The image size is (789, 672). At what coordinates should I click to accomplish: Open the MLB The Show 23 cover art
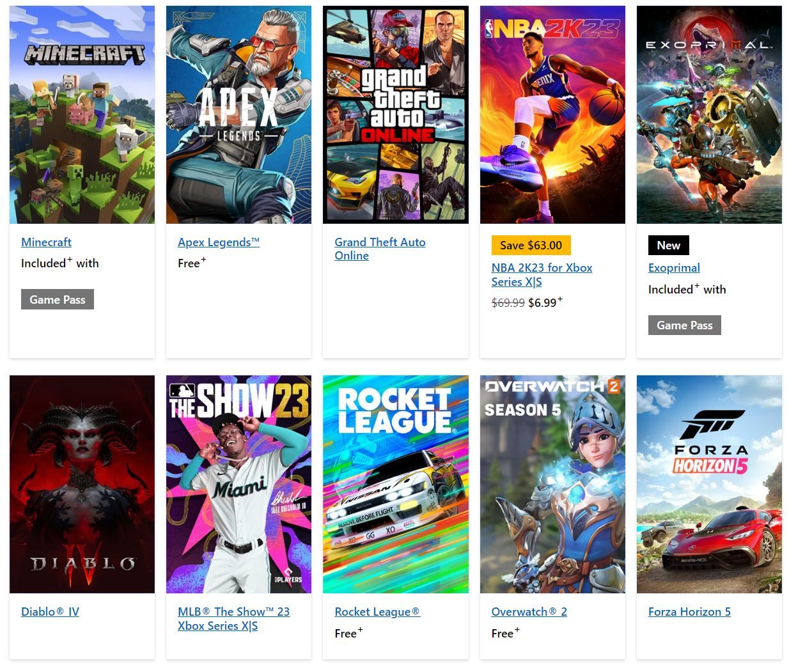(238, 484)
